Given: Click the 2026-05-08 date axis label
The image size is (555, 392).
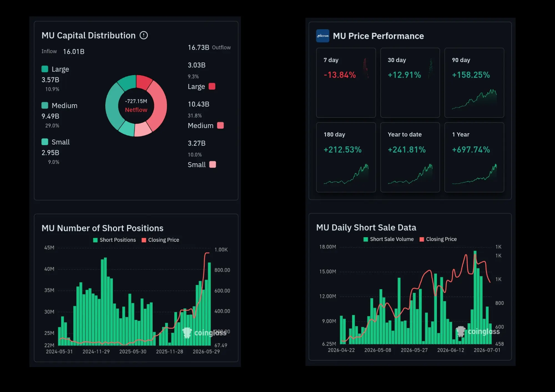Looking at the screenshot, I should (x=378, y=350).
